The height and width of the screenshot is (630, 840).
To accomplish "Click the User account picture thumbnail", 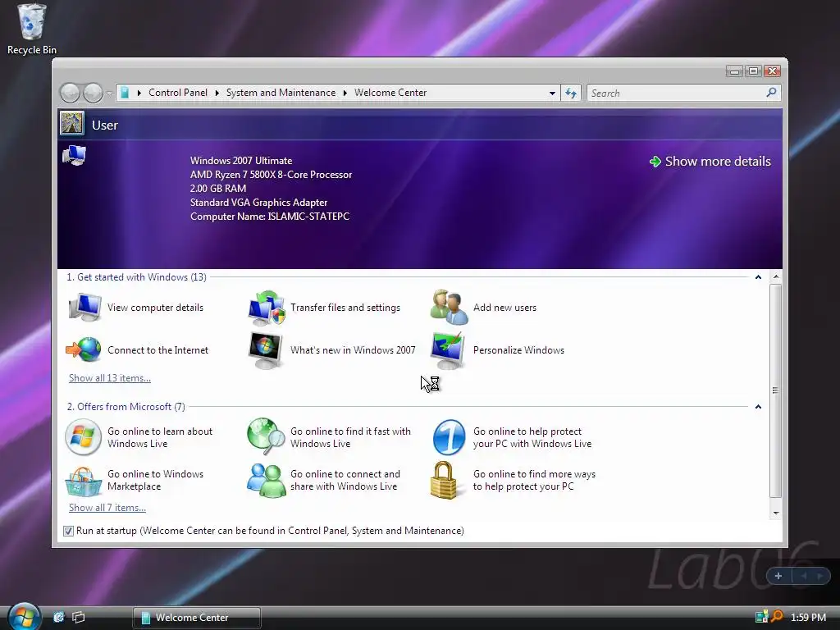I will (x=72, y=123).
